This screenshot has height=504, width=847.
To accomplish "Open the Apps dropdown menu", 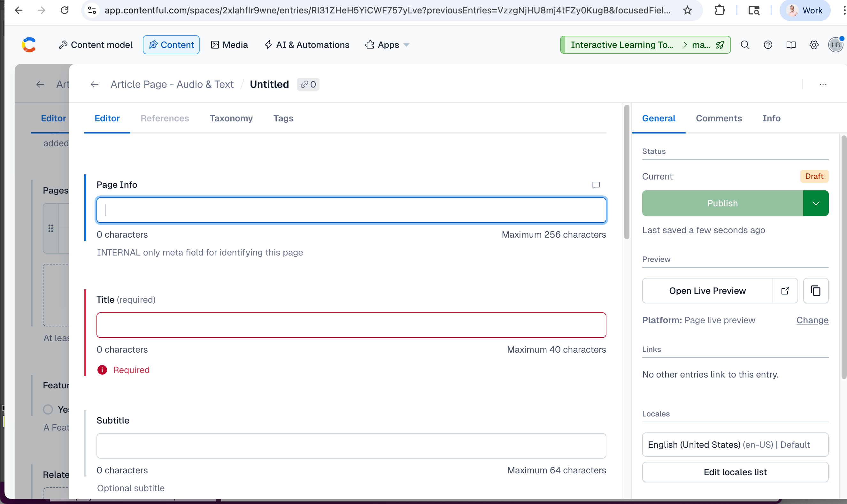I will click(x=387, y=45).
